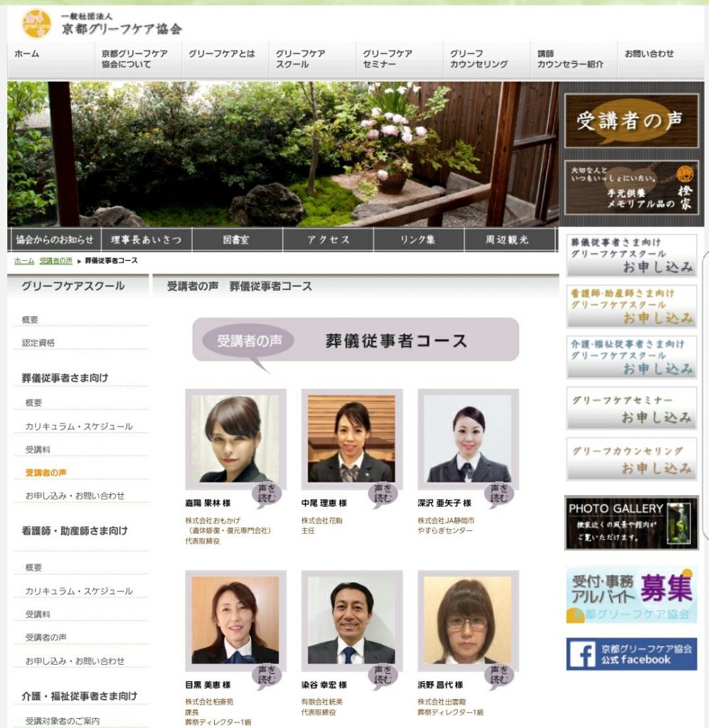Image resolution: width=709 pixels, height=728 pixels.
Task: Select the アクセス tab
Action: (x=328, y=240)
